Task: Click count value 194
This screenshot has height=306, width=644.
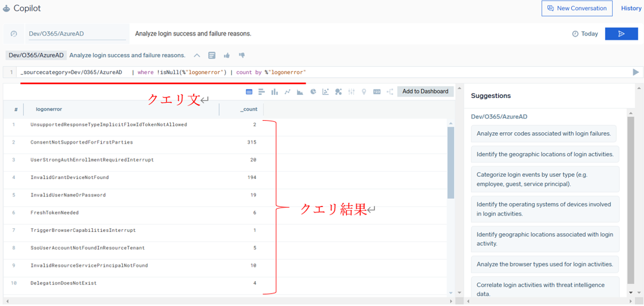Action: click(x=252, y=177)
